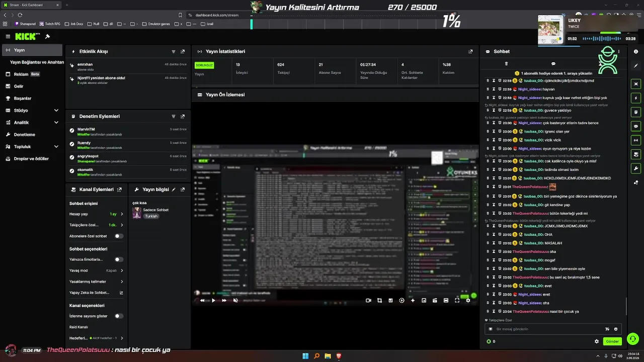Screen dimensions: 644x362
Task: Edit Yayın bilgisi with the pencil icon
Action: point(174,190)
